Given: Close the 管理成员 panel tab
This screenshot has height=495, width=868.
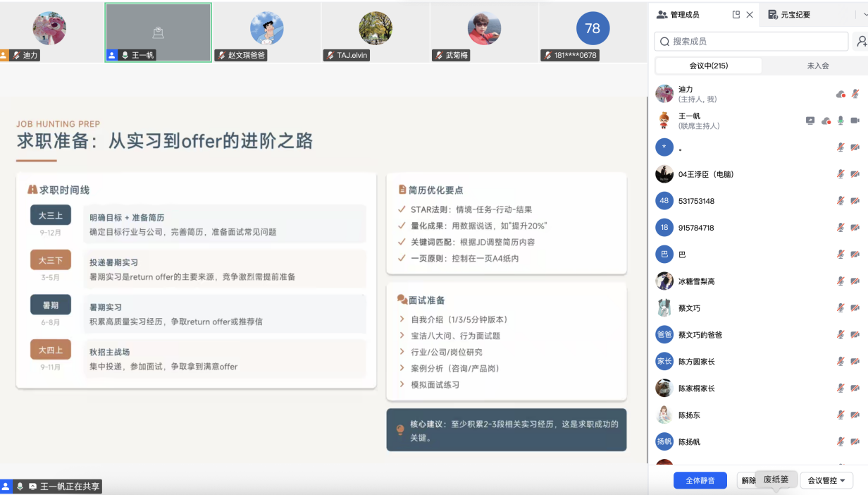Looking at the screenshot, I should pos(750,15).
